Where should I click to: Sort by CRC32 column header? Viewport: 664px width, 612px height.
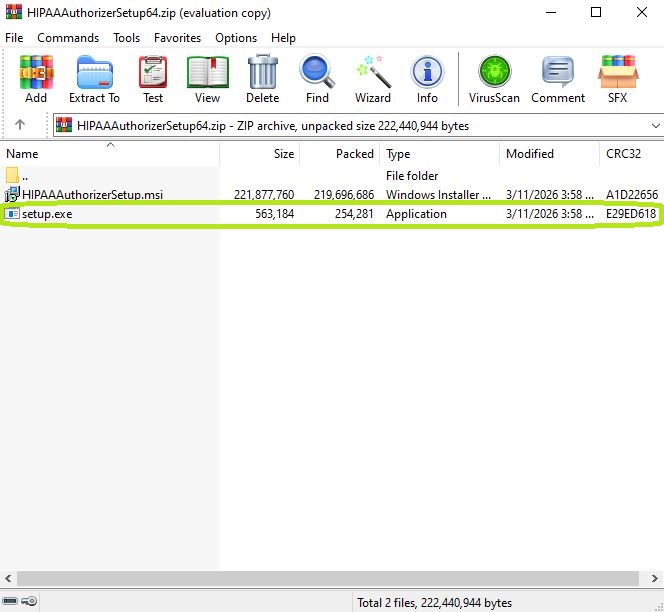[x=632, y=154]
